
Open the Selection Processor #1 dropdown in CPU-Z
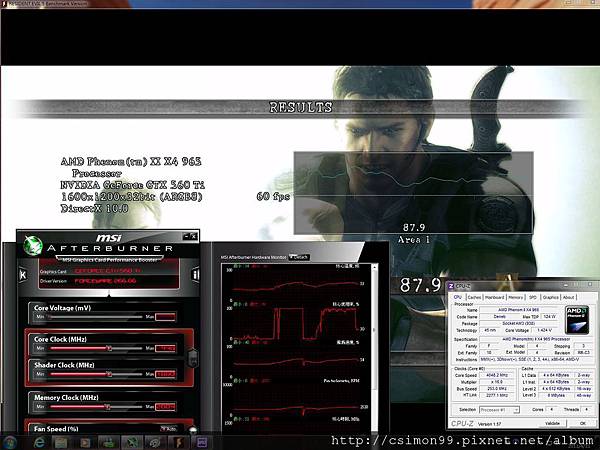[x=499, y=410]
